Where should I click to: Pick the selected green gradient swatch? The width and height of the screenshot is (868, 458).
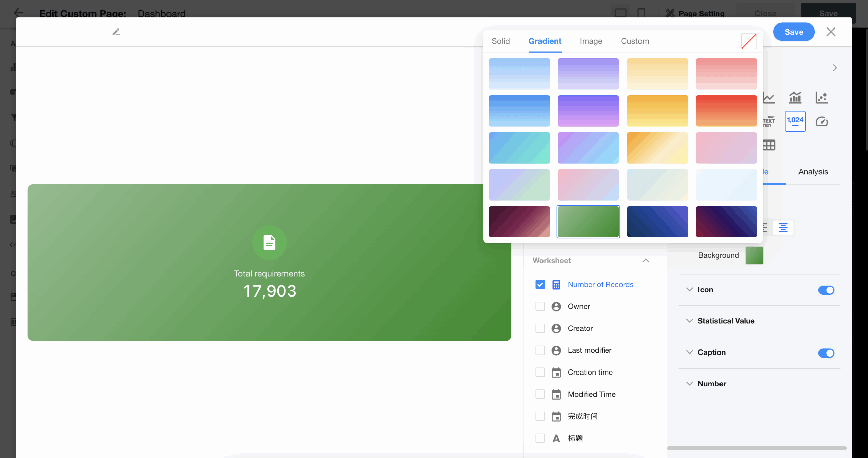588,222
